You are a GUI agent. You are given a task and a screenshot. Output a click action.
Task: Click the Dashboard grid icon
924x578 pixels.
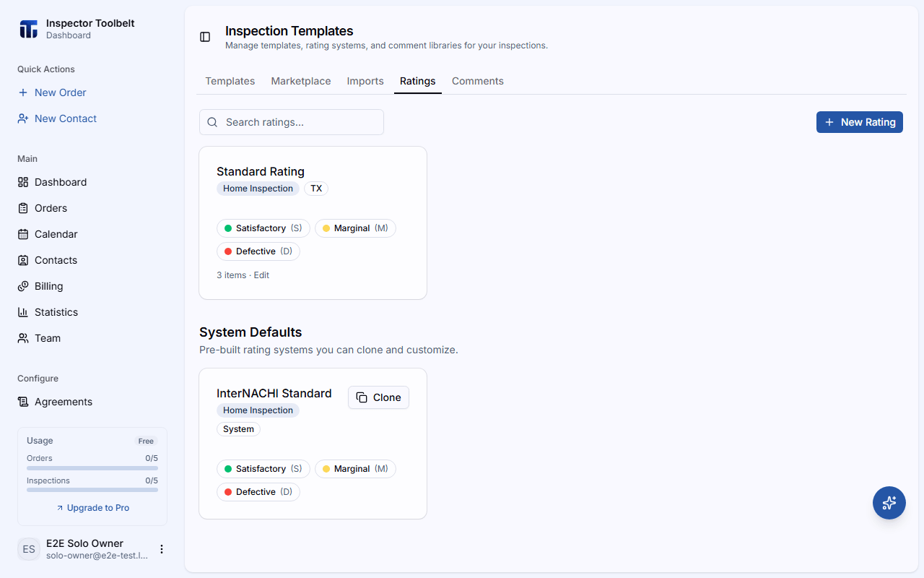[x=23, y=182]
